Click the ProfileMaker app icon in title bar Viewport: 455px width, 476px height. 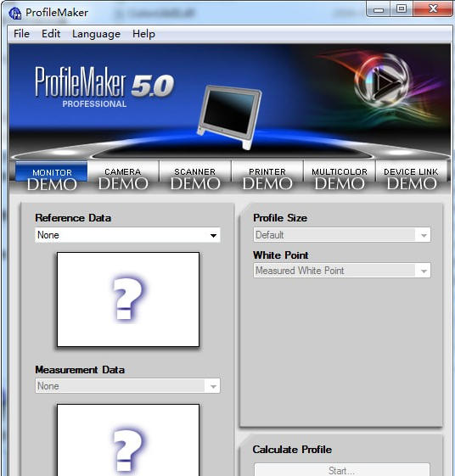pos(15,13)
